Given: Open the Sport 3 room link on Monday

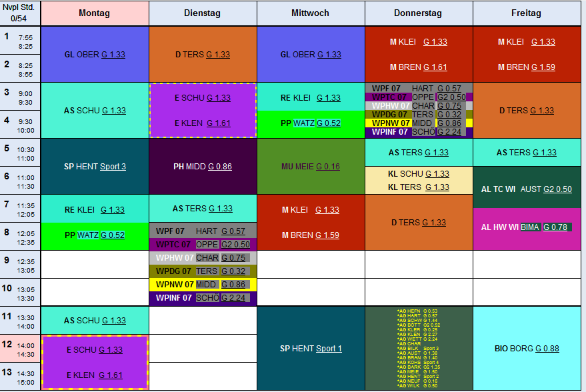Looking at the screenshot, I should coord(113,167).
